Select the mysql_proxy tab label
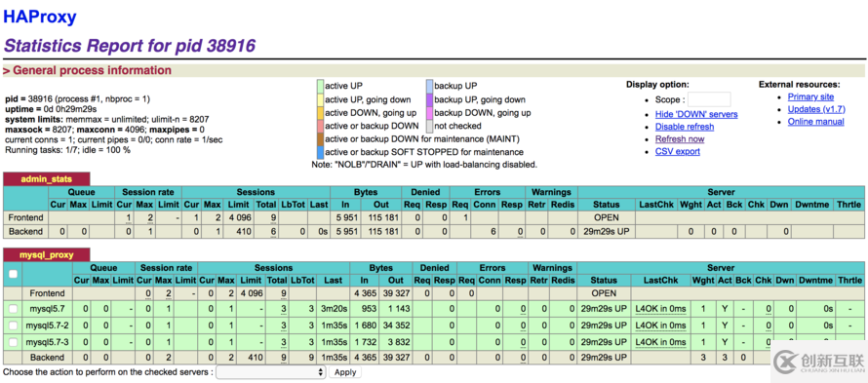Image resolution: width=868 pixels, height=383 pixels. point(46,254)
